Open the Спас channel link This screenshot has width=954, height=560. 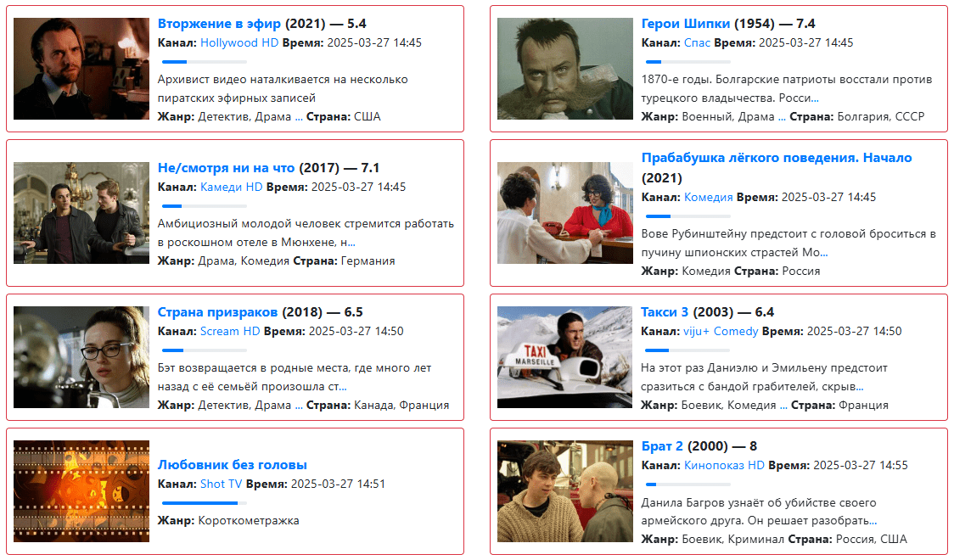(x=697, y=42)
